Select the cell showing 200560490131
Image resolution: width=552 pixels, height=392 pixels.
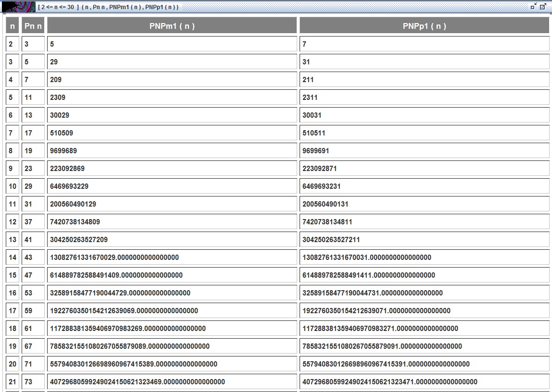click(x=424, y=204)
